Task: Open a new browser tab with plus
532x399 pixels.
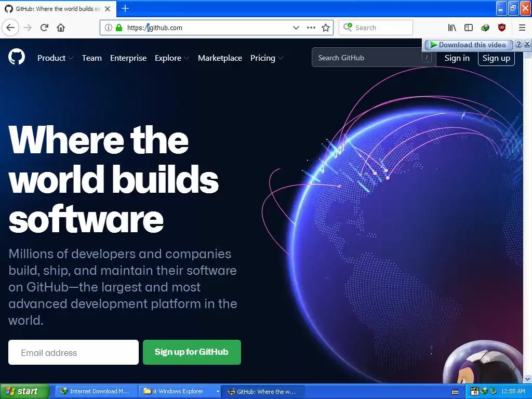Action: click(125, 8)
